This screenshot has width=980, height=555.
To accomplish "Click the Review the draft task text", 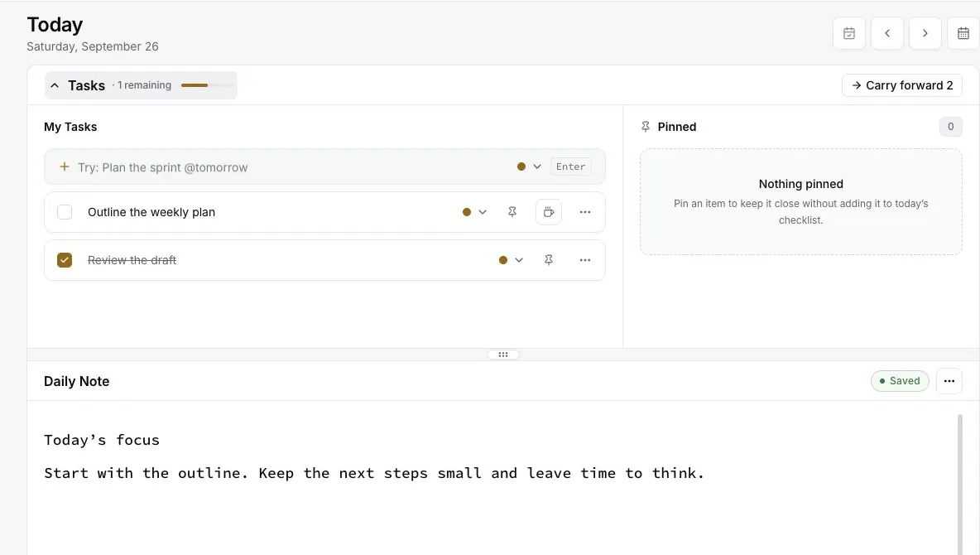I will 132,260.
